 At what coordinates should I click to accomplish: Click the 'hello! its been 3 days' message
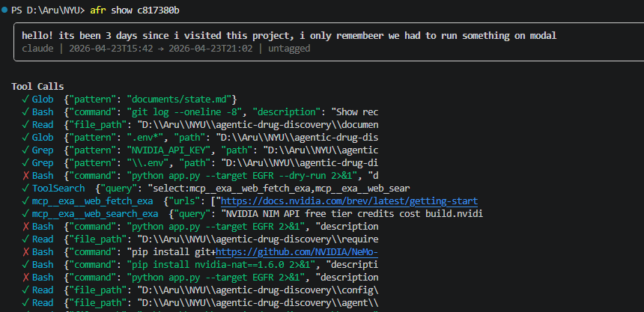[x=289, y=36]
